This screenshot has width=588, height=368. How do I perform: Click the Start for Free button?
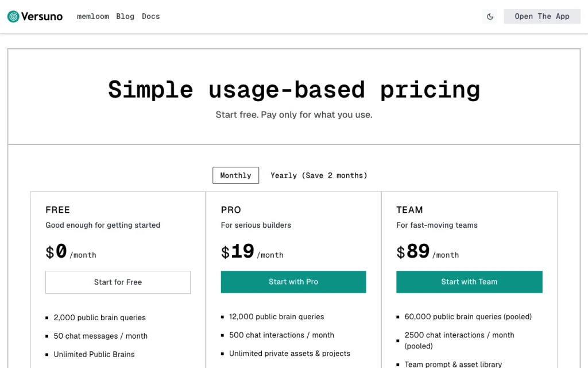(x=118, y=282)
